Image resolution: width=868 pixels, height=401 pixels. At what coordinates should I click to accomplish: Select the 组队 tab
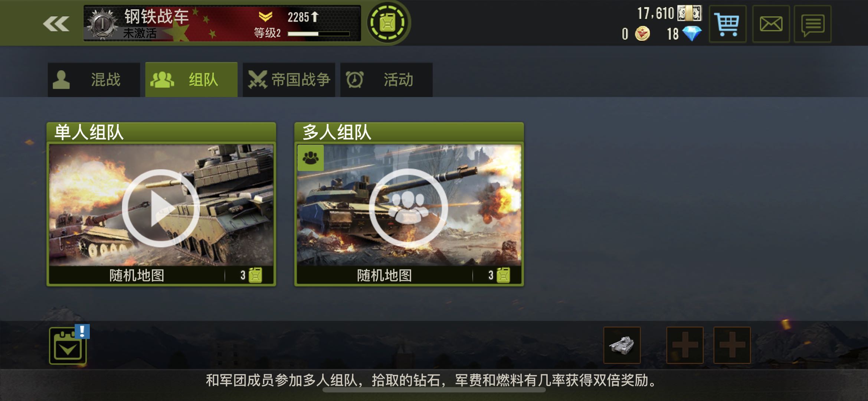pyautogui.click(x=191, y=80)
